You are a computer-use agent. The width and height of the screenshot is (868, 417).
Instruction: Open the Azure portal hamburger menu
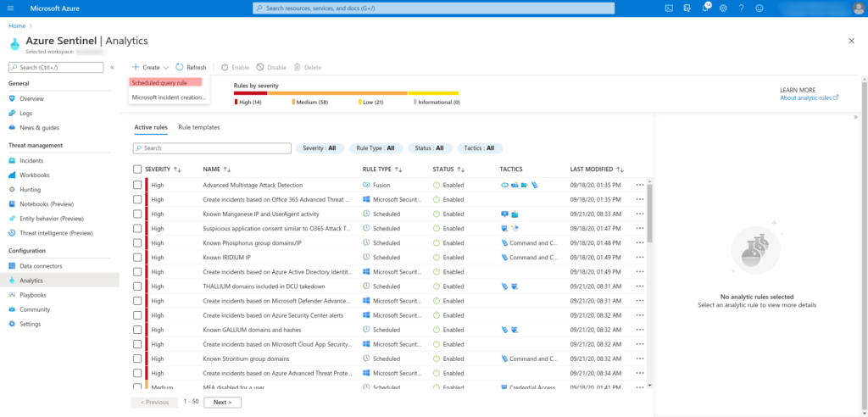point(10,8)
